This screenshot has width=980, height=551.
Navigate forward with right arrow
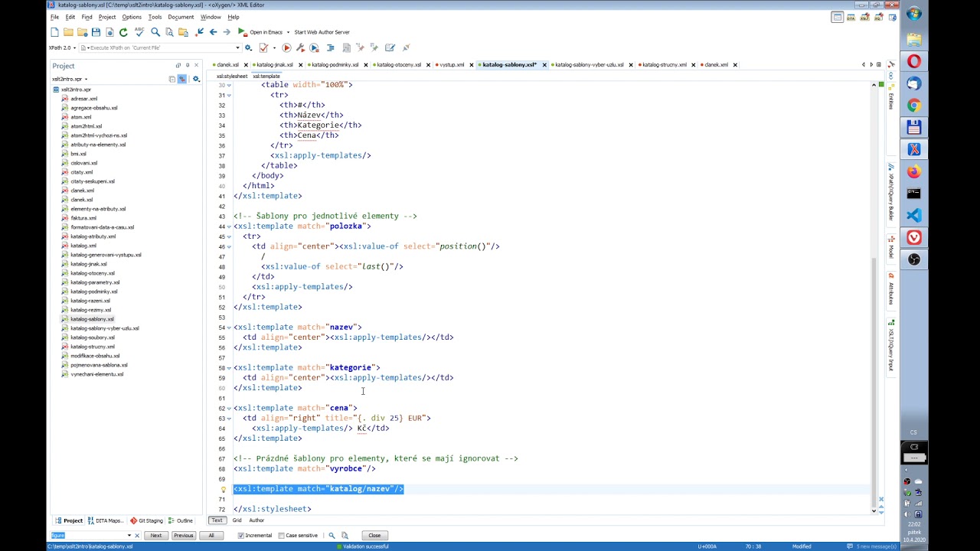tap(227, 32)
